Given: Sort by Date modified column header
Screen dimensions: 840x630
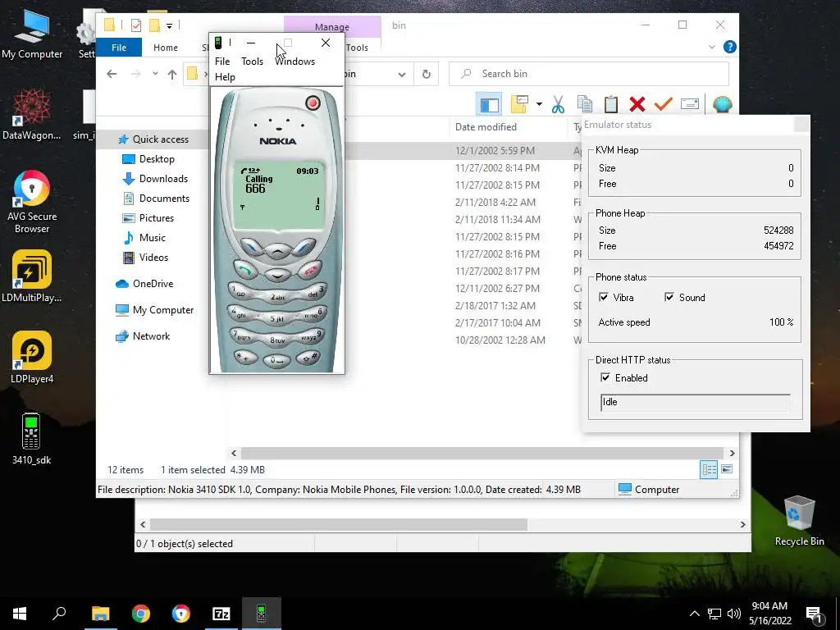Looking at the screenshot, I should pos(486,127).
